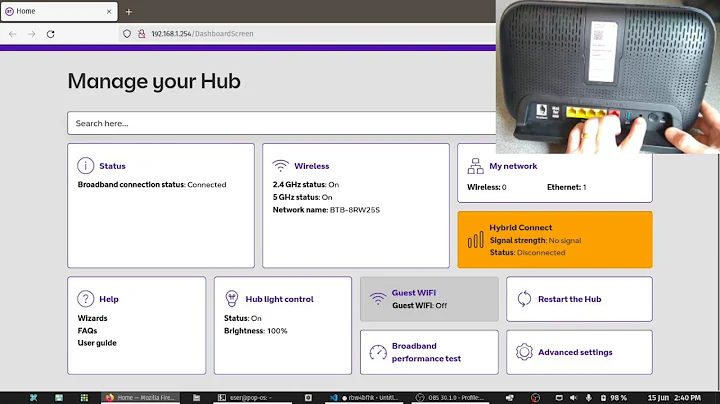
Task: Click the User guide link
Action: pos(97,343)
